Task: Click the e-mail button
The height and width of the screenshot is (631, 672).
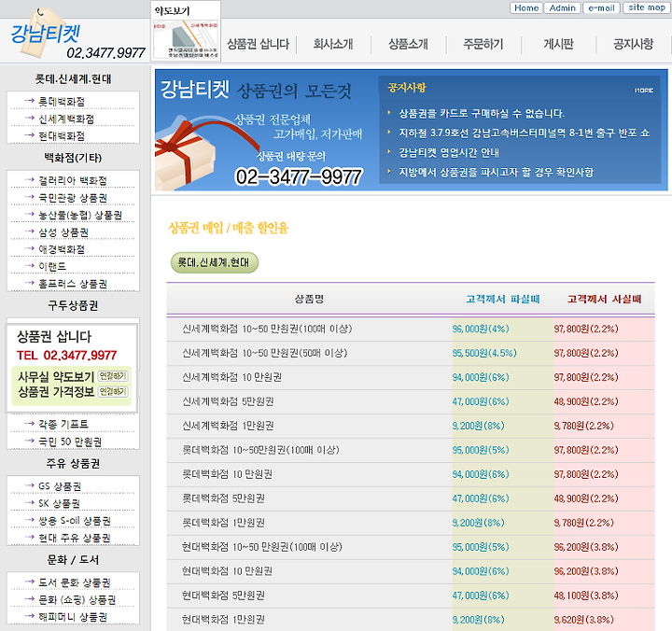Action: pyautogui.click(x=601, y=7)
